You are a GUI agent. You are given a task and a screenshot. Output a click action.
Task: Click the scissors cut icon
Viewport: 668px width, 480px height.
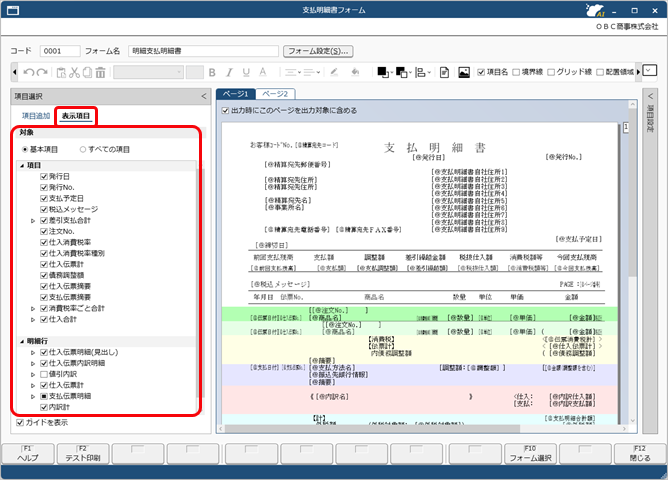coord(75,72)
